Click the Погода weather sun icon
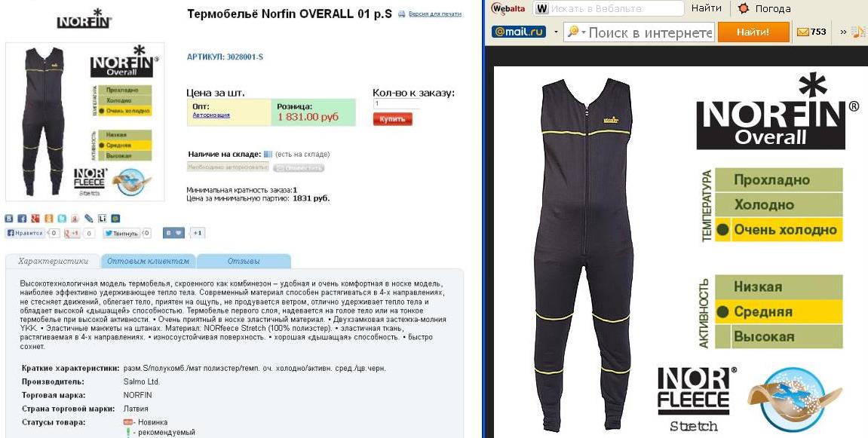Viewport: 868px width, 438px height. (744, 8)
